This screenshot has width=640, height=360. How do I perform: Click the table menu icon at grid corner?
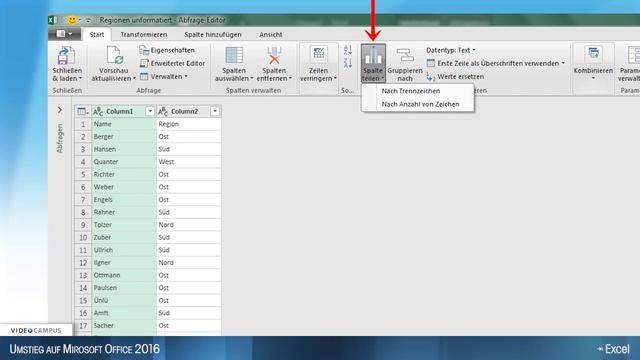[83, 111]
